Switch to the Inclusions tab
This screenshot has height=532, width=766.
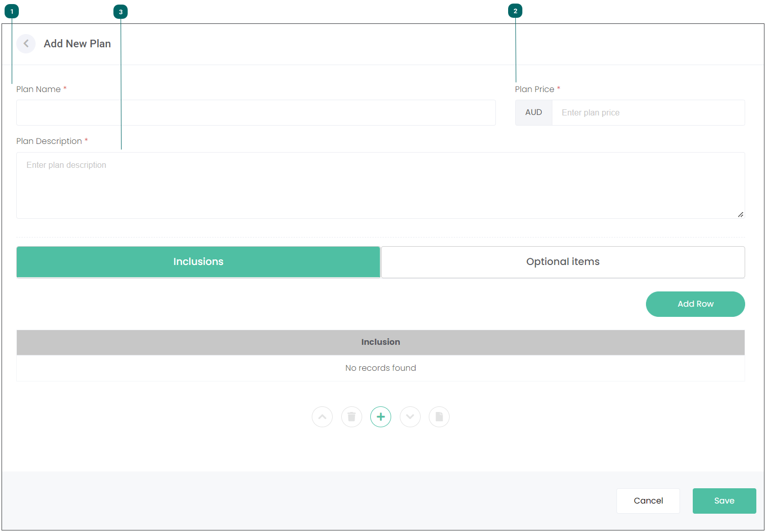coord(198,262)
